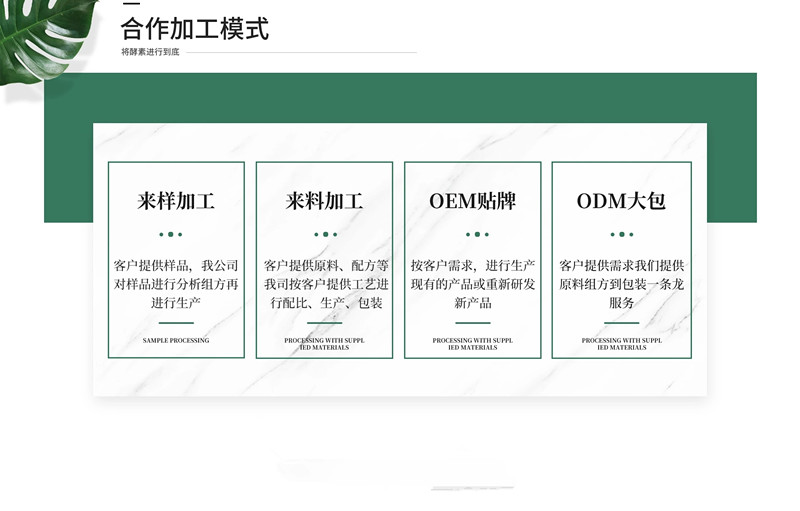Click the SAMPLE PROCESSING caption

point(176,341)
